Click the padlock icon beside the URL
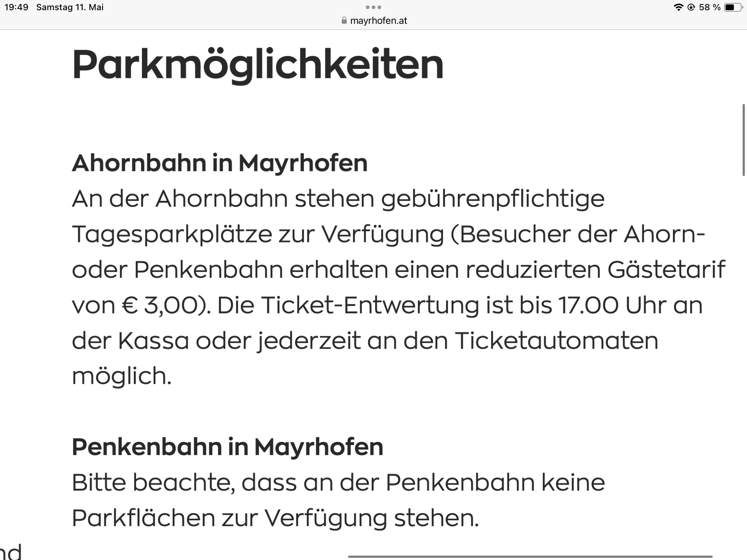This screenshot has width=747, height=560. tap(344, 20)
